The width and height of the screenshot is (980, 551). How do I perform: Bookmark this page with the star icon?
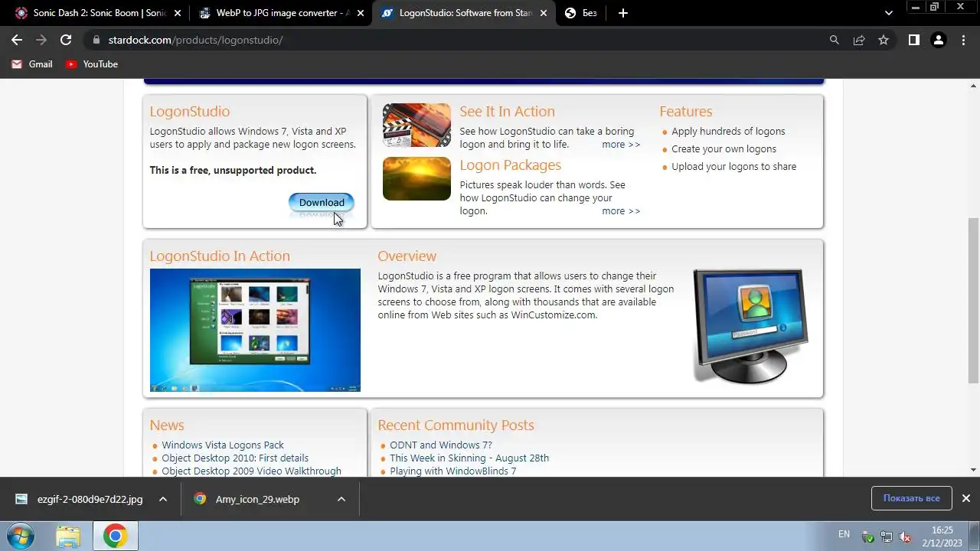[x=884, y=40]
